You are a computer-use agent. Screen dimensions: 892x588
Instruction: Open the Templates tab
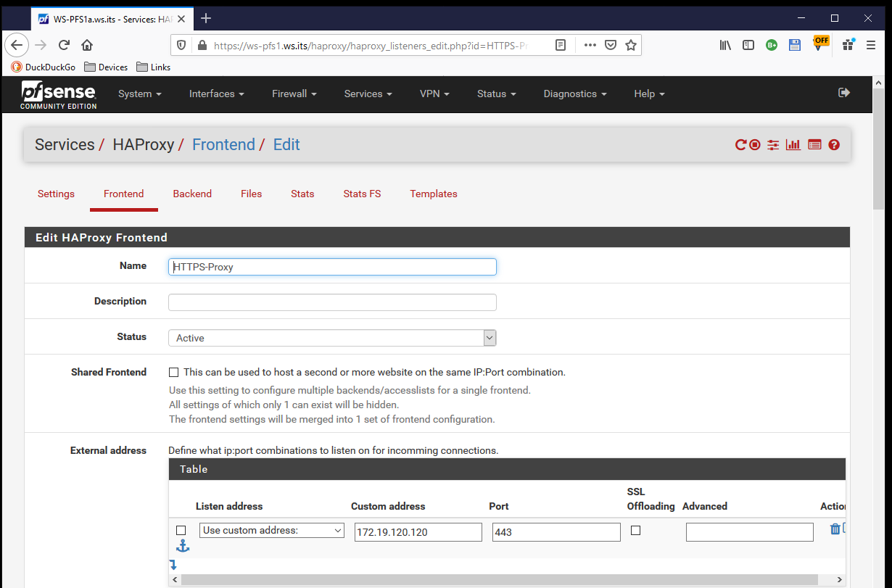pos(434,194)
